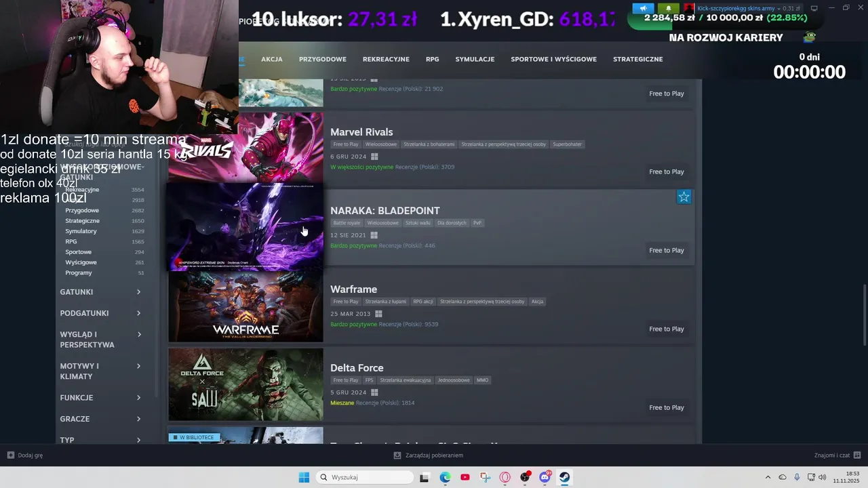The height and width of the screenshot is (488, 868).
Task: Select 'Strzelanka z łupami' tag on Warframe
Action: (x=386, y=302)
